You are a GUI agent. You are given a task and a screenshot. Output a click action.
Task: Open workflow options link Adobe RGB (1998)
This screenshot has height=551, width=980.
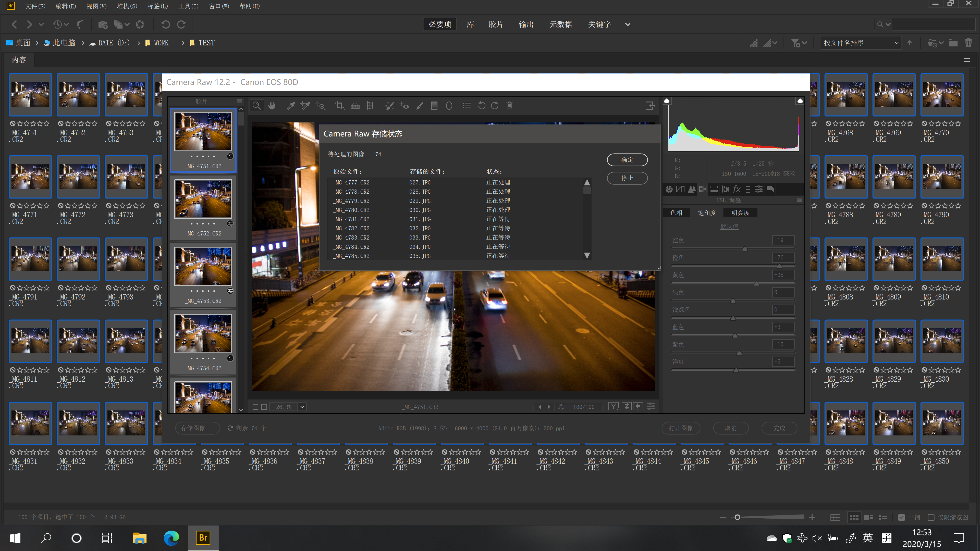click(x=471, y=428)
